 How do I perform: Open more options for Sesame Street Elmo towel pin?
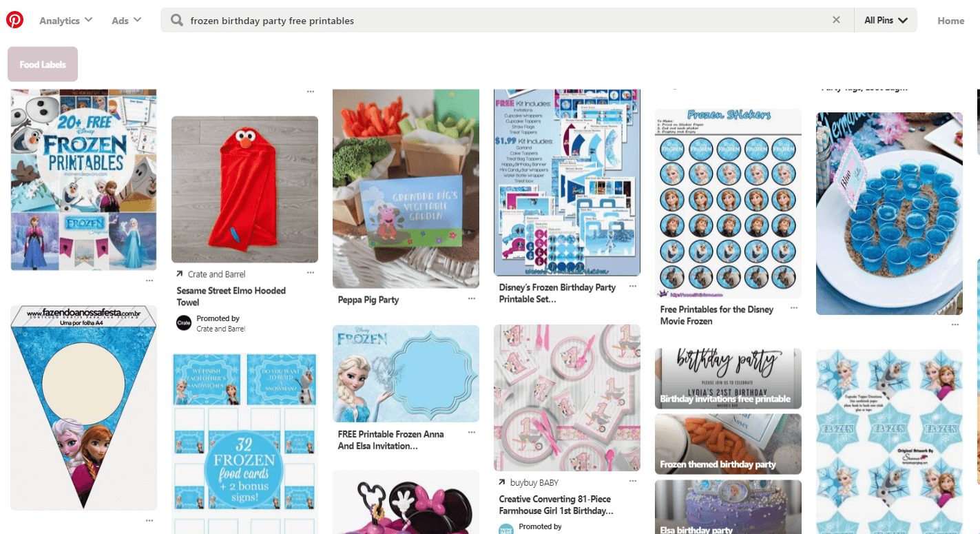coord(311,273)
